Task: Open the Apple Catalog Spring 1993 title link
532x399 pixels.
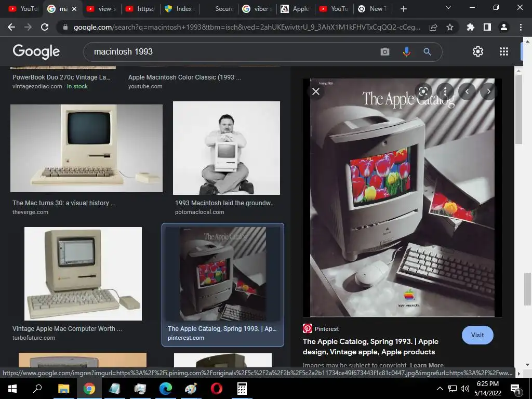Action: pos(370,347)
